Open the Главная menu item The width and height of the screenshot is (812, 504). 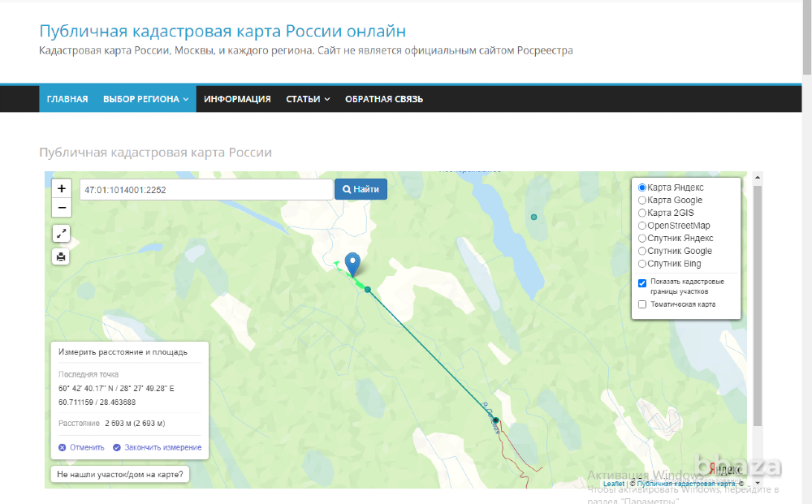click(67, 99)
